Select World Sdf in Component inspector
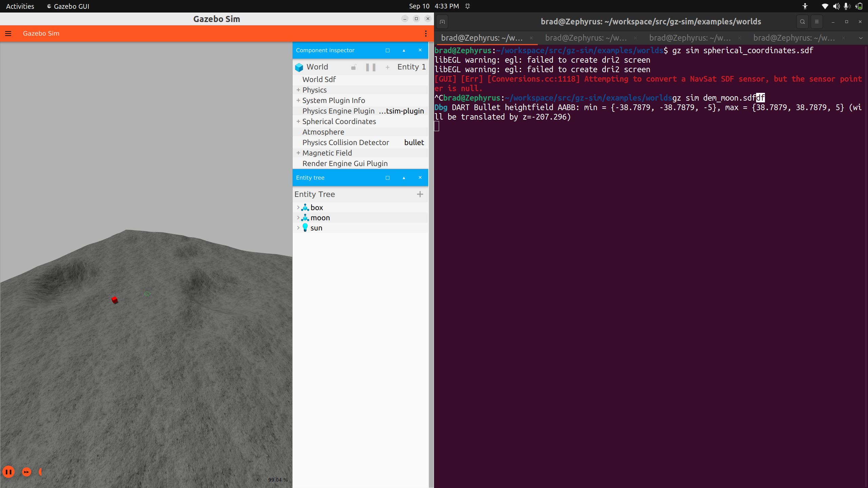 (319, 79)
